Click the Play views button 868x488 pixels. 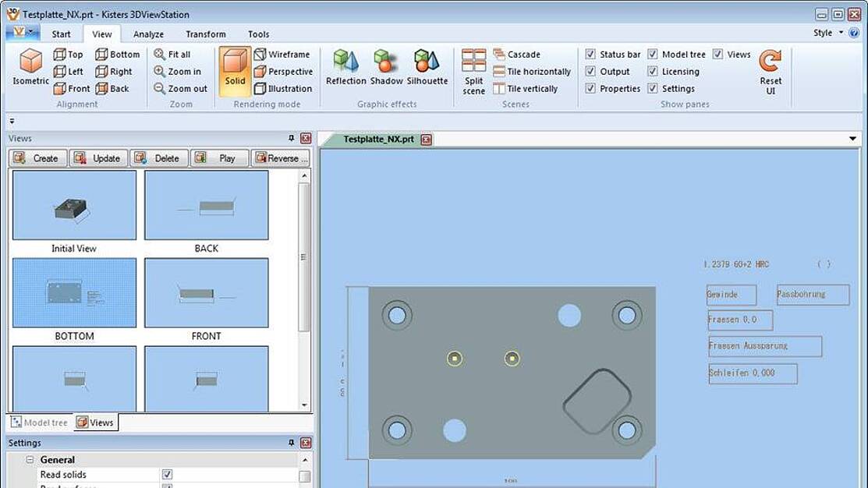pyautogui.click(x=220, y=158)
